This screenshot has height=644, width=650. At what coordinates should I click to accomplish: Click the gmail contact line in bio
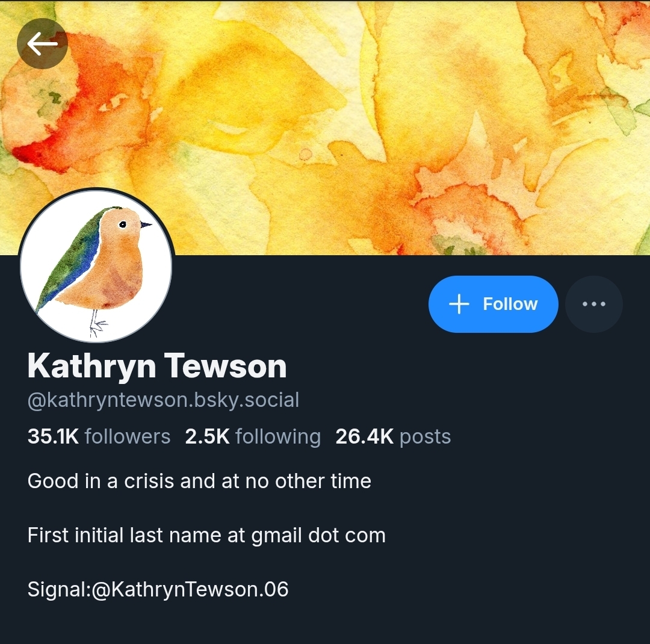(x=206, y=535)
